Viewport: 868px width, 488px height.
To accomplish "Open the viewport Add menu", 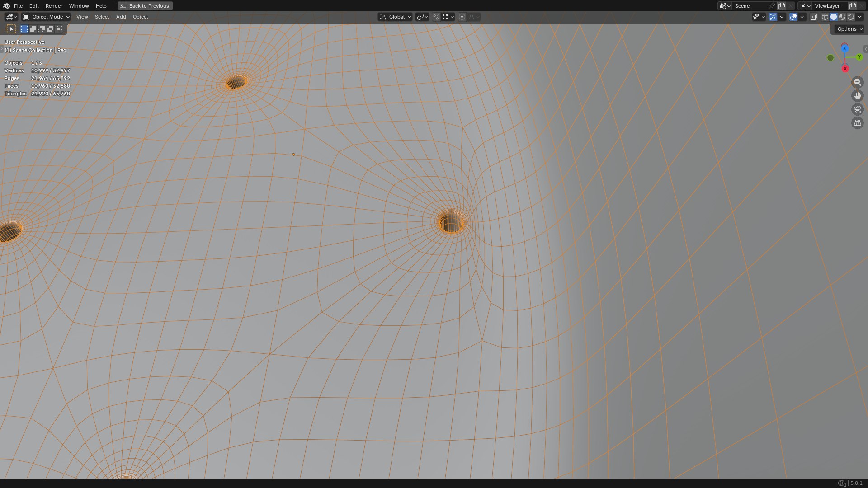I will click(121, 17).
